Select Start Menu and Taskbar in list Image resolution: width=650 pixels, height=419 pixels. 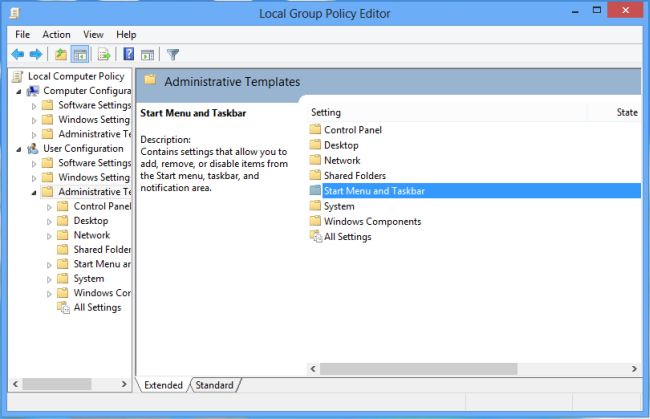click(x=475, y=191)
